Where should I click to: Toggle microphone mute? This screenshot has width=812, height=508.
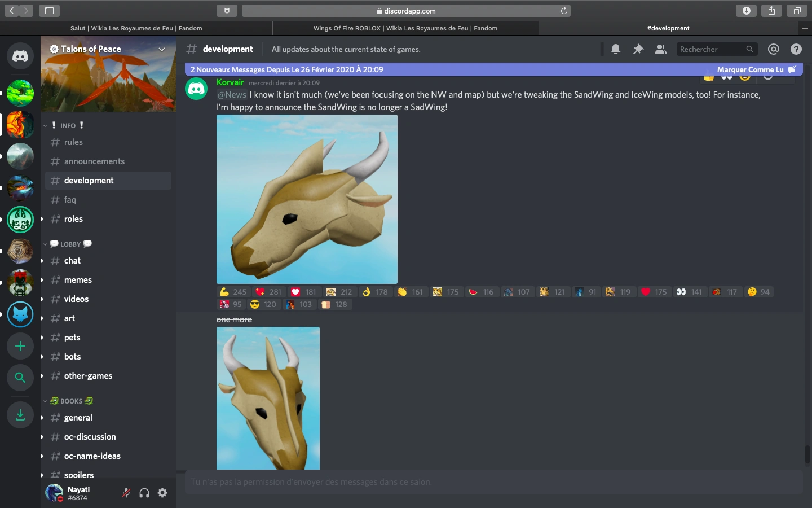point(126,493)
